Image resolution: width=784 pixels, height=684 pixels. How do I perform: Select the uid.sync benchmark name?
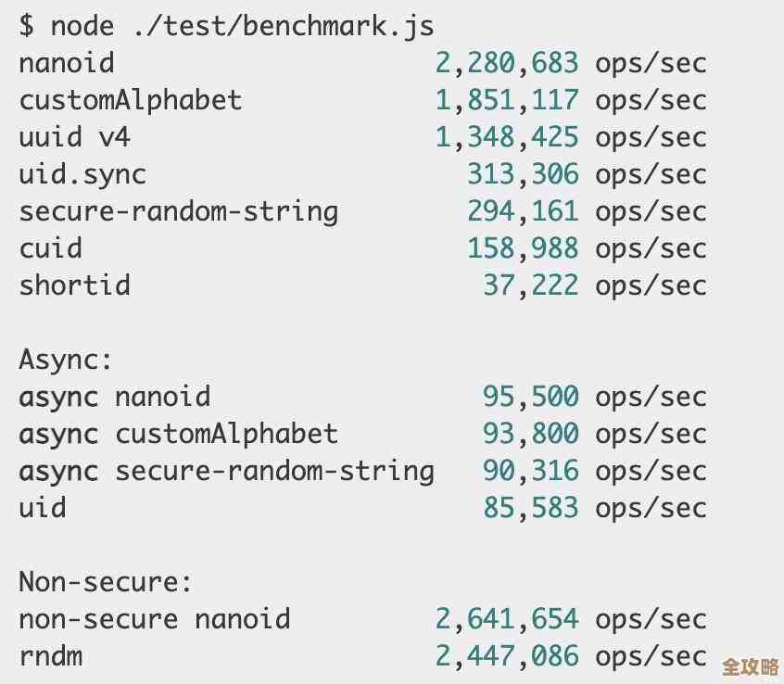(82, 174)
